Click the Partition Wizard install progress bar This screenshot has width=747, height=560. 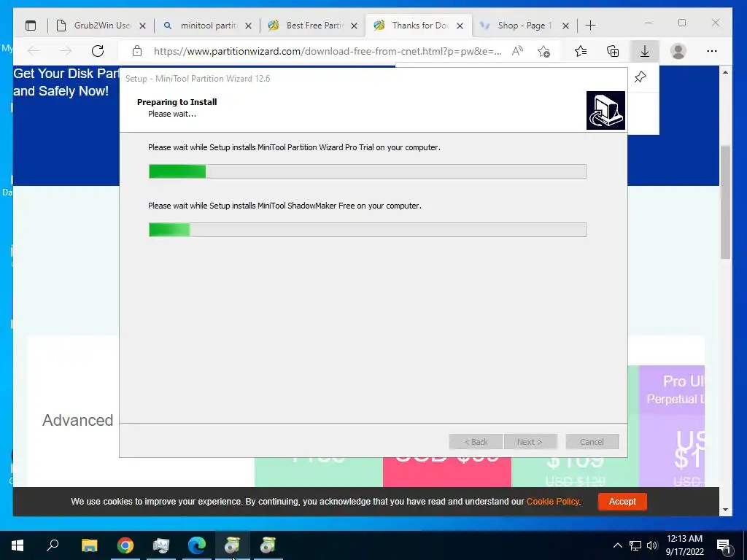tap(368, 171)
